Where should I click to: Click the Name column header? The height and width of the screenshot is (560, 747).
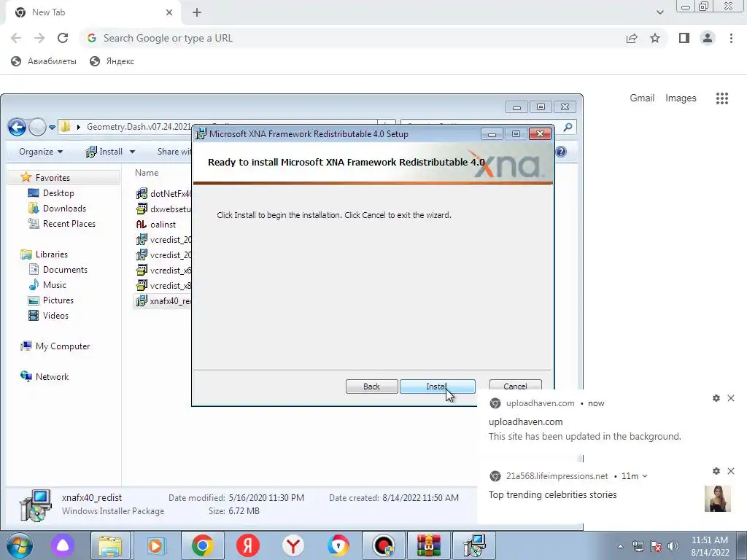pos(147,173)
